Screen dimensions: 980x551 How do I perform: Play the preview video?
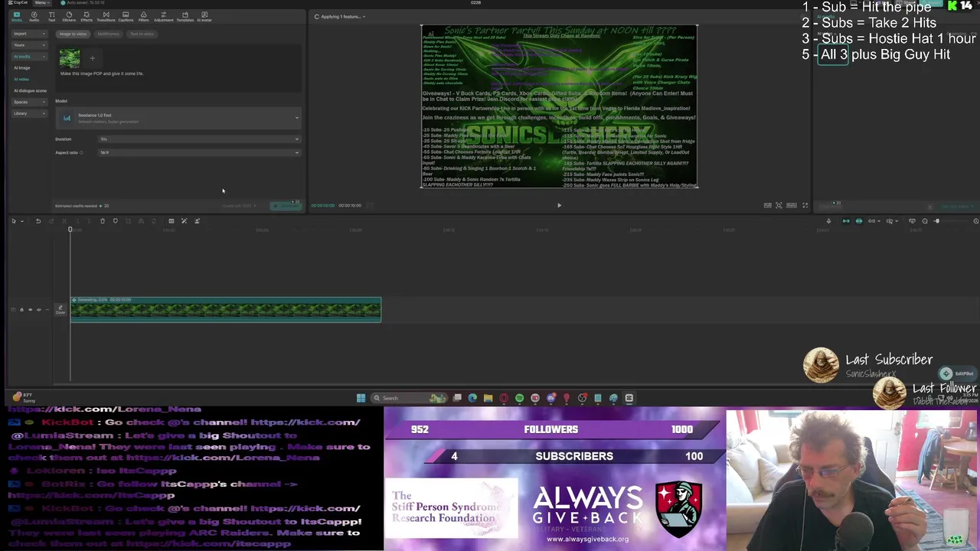[559, 205]
